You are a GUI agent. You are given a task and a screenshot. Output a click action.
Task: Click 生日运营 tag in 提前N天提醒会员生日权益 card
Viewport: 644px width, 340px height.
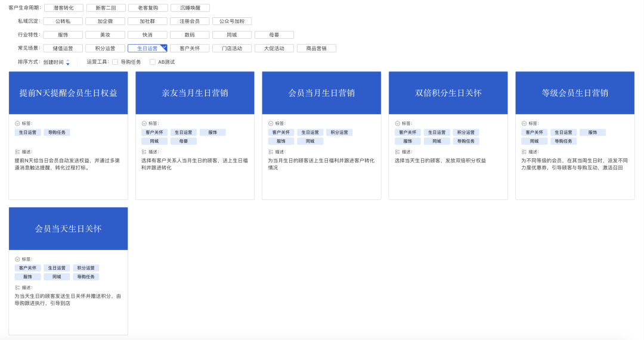click(x=27, y=132)
